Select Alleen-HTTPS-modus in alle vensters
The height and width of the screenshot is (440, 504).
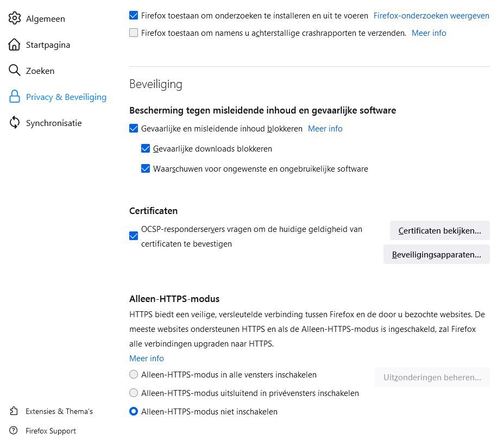click(134, 374)
